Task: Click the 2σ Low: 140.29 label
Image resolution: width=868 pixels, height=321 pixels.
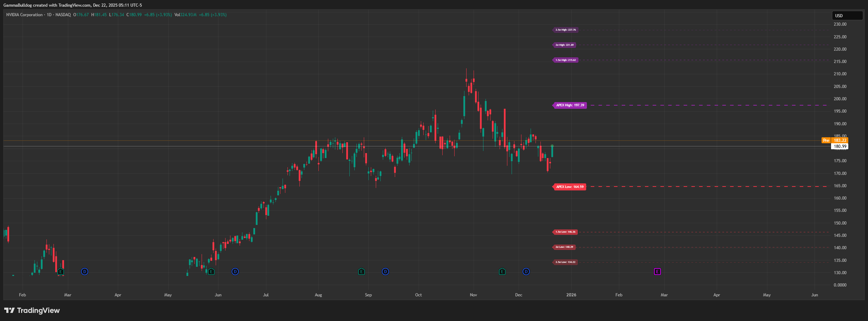Action: point(564,247)
